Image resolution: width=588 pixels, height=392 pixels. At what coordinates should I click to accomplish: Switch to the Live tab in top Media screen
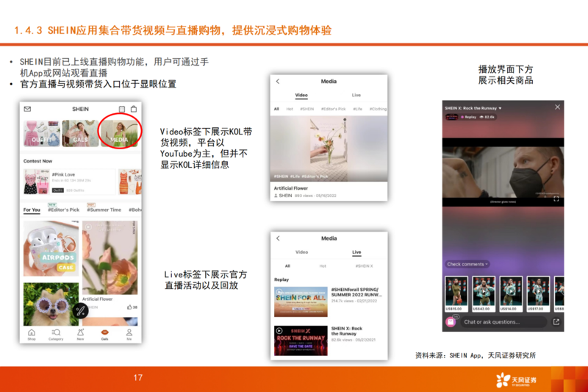(x=356, y=96)
